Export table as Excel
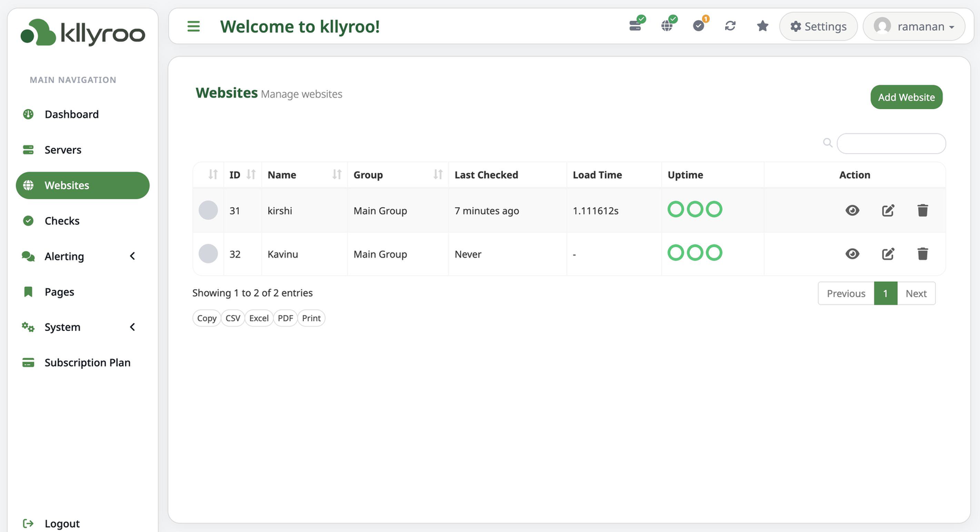This screenshot has width=980, height=532. [x=259, y=318]
